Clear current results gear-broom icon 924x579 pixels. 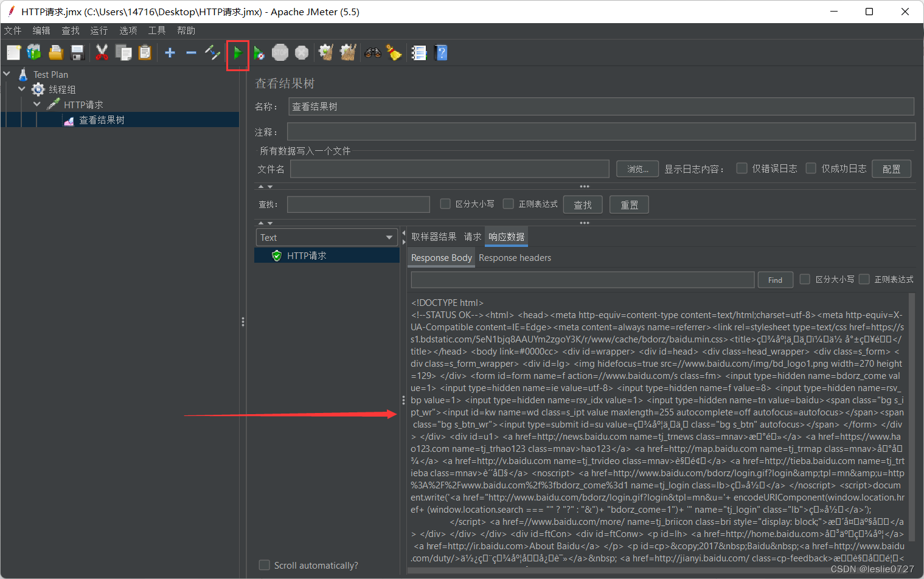[x=326, y=53]
